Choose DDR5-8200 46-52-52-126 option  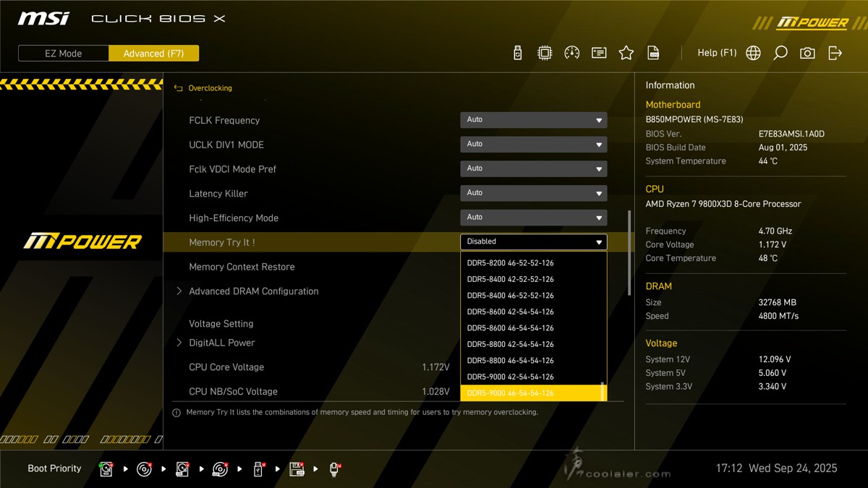click(534, 263)
